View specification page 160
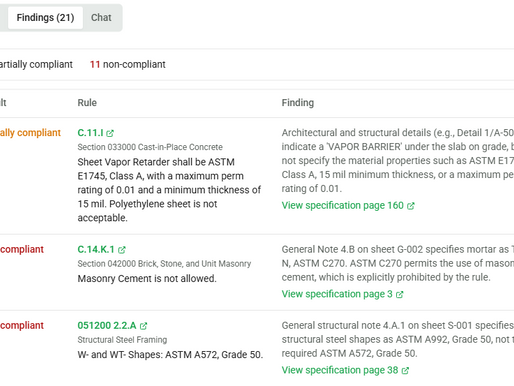Screen dimensions: 514x386 343,205
